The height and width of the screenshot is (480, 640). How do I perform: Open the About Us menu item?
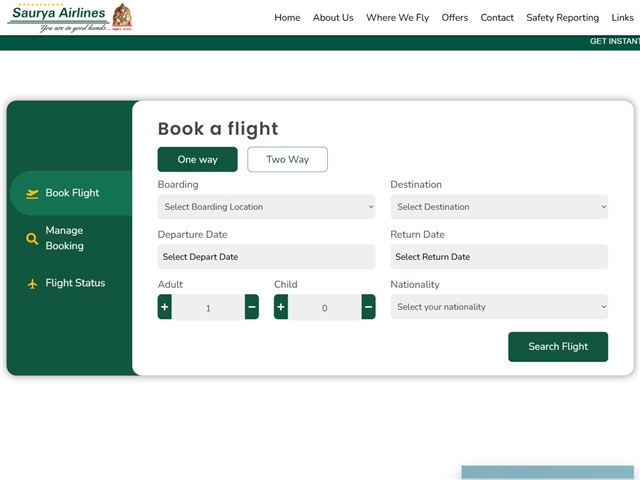[333, 18]
